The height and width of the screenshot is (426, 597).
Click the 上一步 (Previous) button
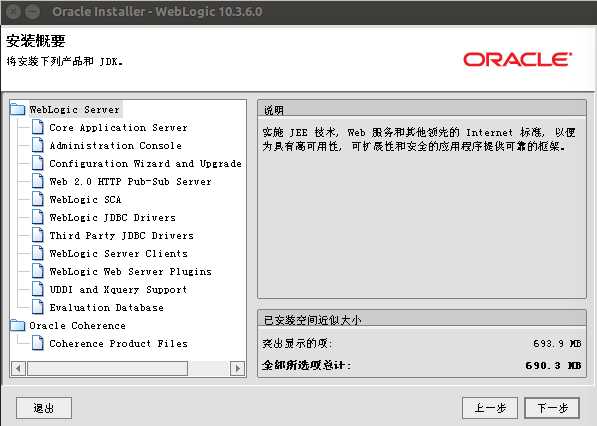490,408
